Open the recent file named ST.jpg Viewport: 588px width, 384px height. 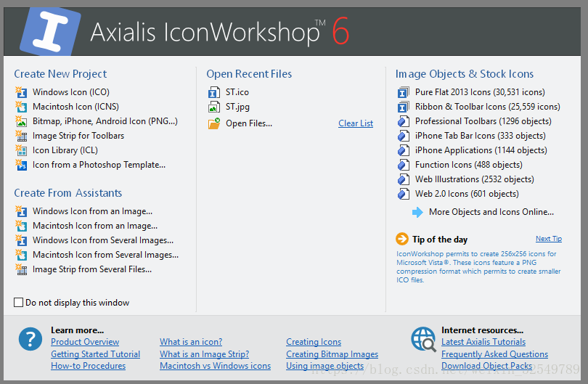(237, 107)
